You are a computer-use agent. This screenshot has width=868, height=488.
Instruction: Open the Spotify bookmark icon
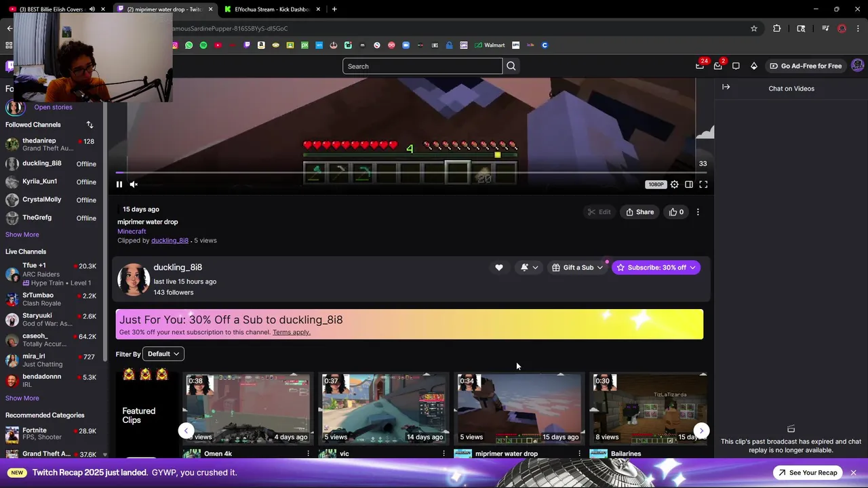point(203,45)
